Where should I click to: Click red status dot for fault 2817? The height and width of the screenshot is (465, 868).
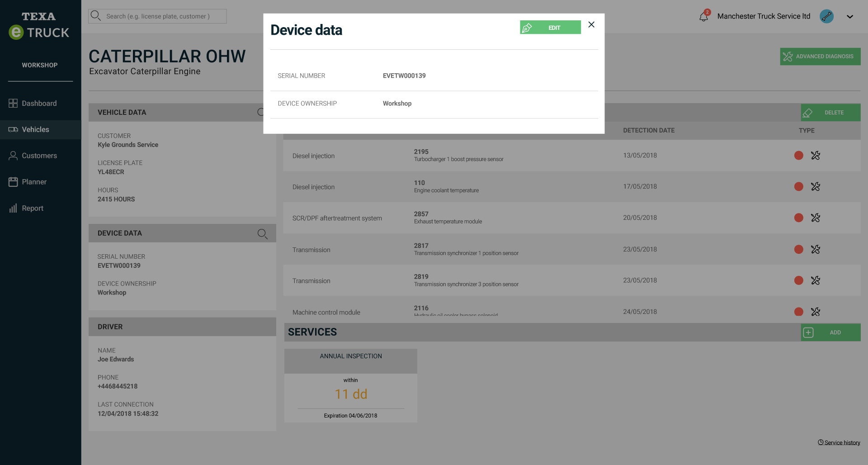(x=799, y=249)
